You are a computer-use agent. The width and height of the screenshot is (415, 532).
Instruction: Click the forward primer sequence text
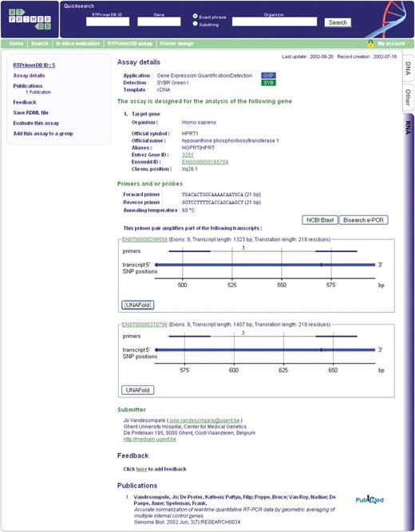click(212, 195)
